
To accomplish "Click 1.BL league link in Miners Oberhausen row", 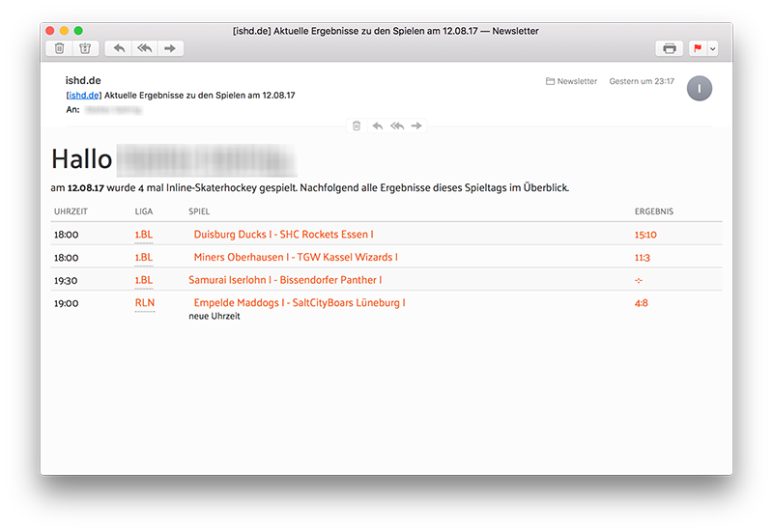I will (x=144, y=257).
